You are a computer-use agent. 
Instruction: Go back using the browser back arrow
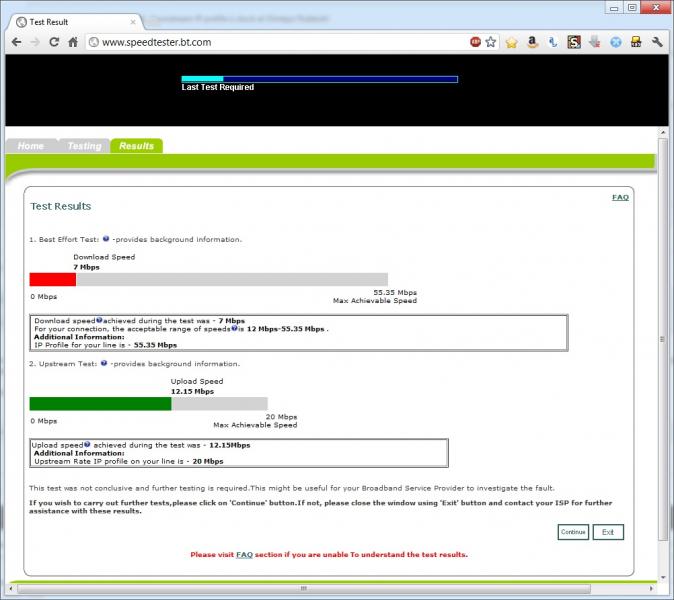(x=16, y=42)
